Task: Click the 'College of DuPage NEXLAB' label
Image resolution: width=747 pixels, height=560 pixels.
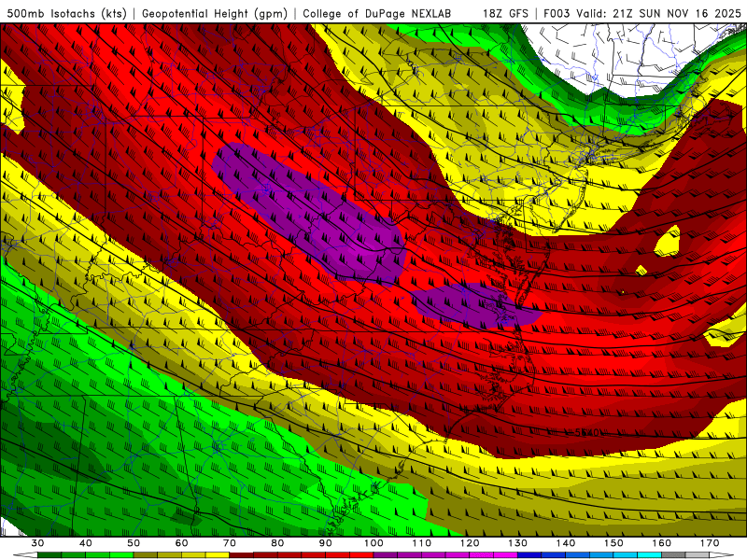Action: (x=377, y=13)
